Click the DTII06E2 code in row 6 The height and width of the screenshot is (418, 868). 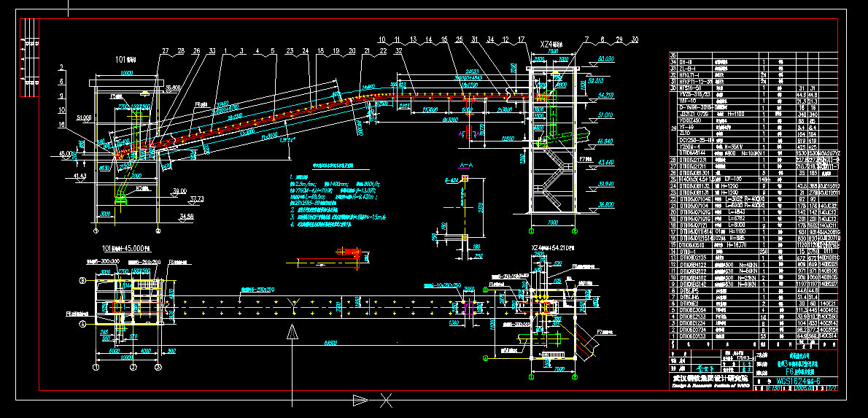pos(689,303)
